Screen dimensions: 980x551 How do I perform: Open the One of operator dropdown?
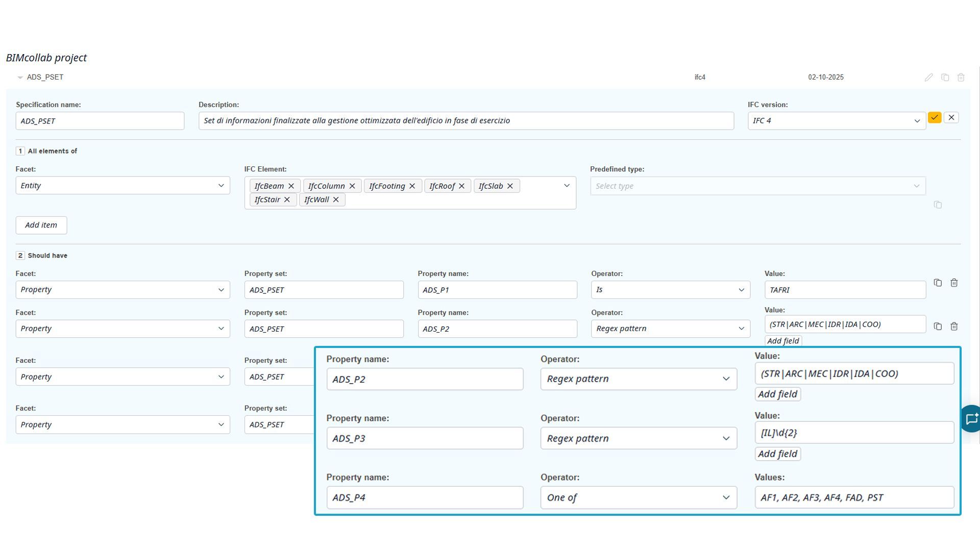tap(638, 497)
